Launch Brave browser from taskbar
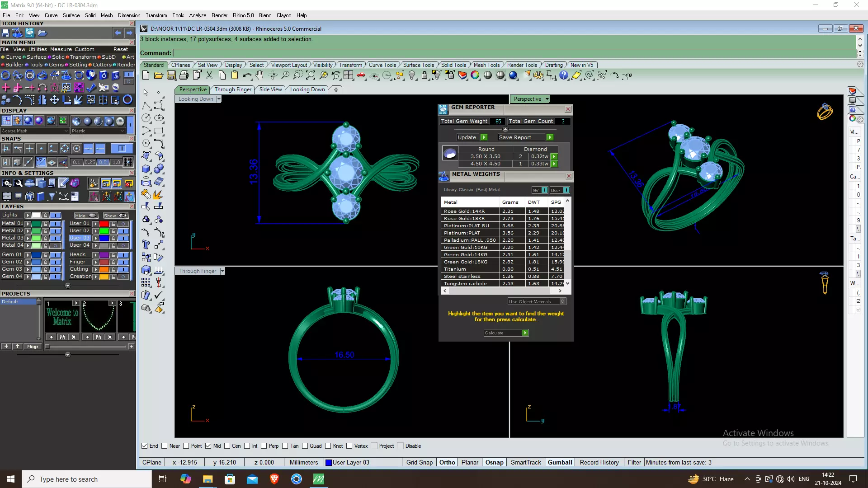Screen dimensions: 868x488 [274, 479]
